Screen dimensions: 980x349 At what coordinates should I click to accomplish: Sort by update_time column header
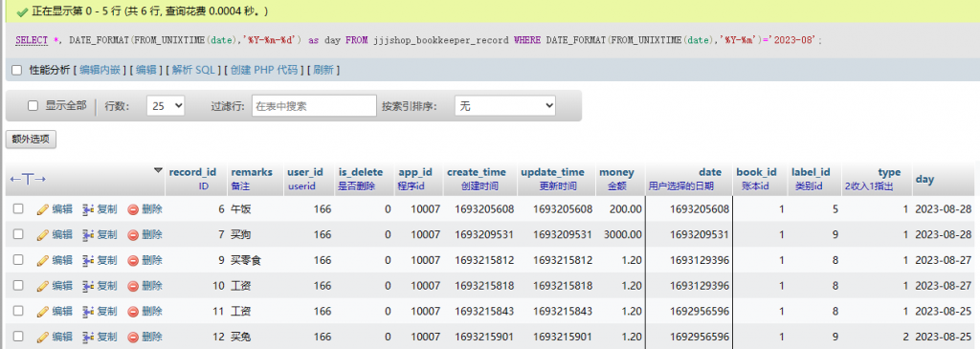pos(552,172)
